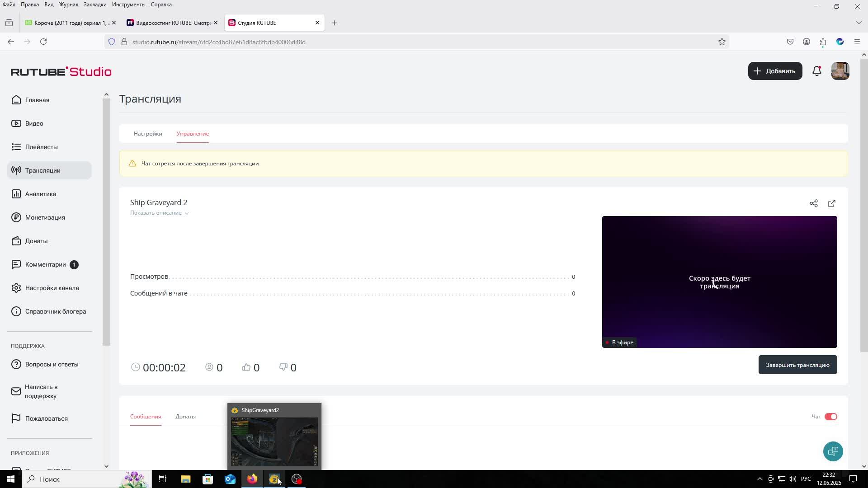Open stream in new window icon

(x=832, y=203)
